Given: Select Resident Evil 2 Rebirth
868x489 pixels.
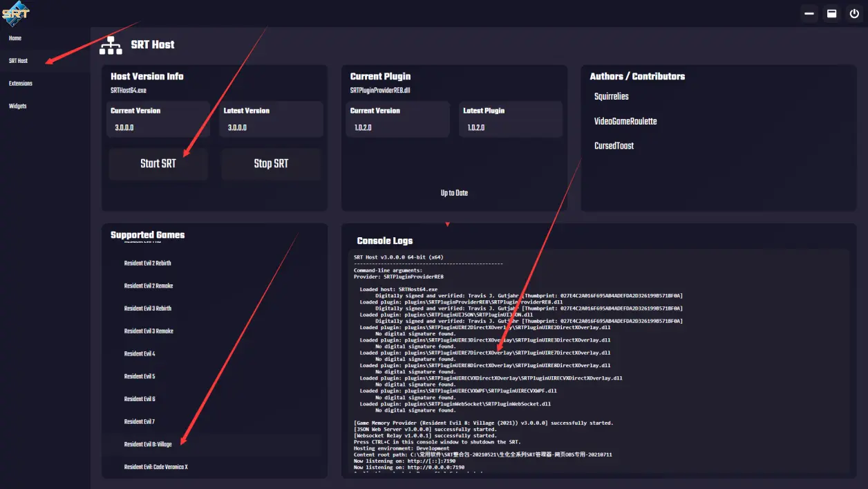Looking at the screenshot, I should tap(147, 264).
